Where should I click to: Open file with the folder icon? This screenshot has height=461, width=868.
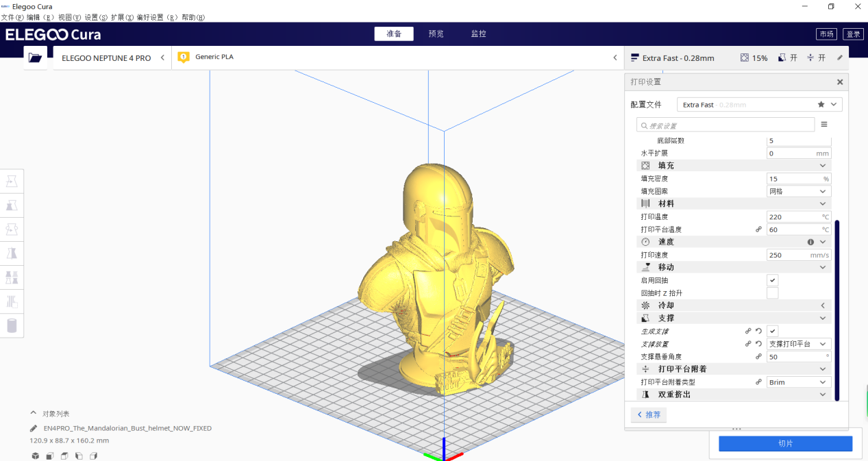(35, 58)
